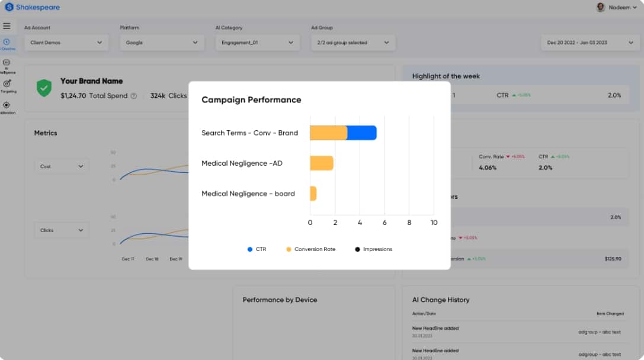
Task: Open the Ad Account dropdown showing Client Demos
Action: pos(66,42)
